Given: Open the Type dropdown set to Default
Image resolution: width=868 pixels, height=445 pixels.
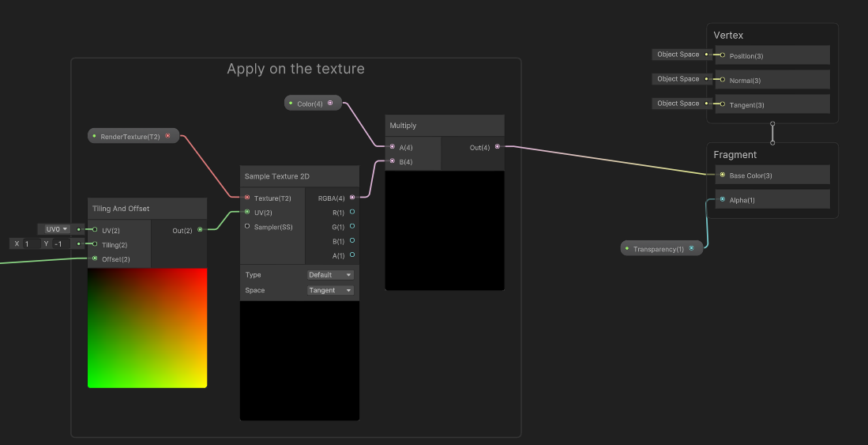Looking at the screenshot, I should coord(330,275).
